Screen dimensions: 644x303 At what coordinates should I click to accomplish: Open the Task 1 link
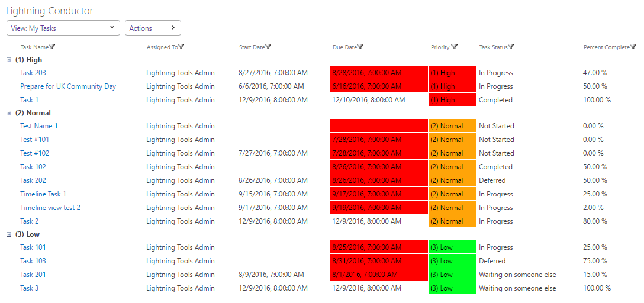tap(29, 100)
